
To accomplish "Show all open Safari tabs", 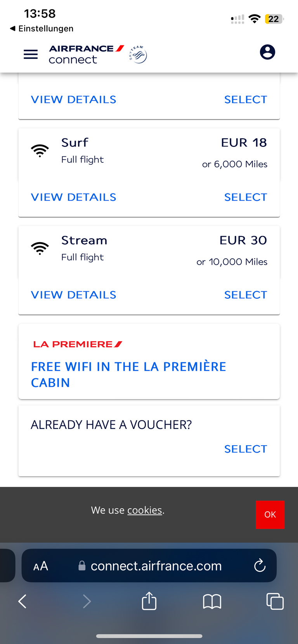I will coord(275,601).
